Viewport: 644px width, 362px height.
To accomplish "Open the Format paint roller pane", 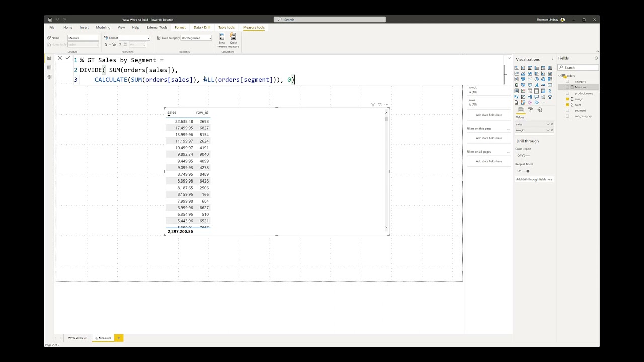I will (530, 110).
